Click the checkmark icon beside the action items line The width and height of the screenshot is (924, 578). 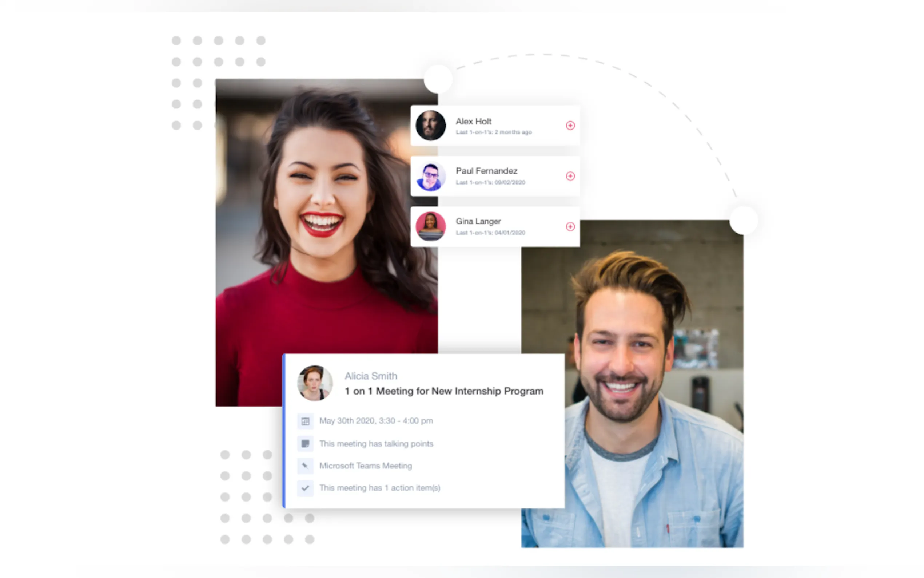click(305, 488)
